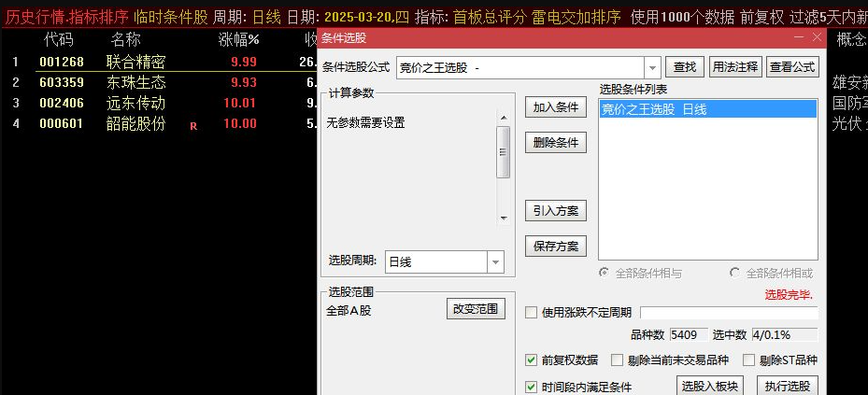Viewport: 868px width, 395px height.
Task: Select 竞价之王选股 日线 in condition list
Action: (708, 109)
